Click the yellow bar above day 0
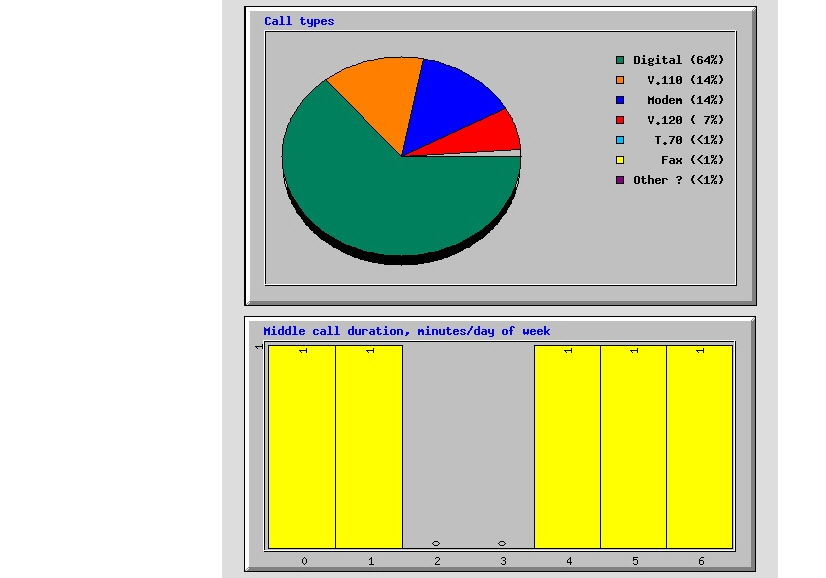 click(304, 440)
